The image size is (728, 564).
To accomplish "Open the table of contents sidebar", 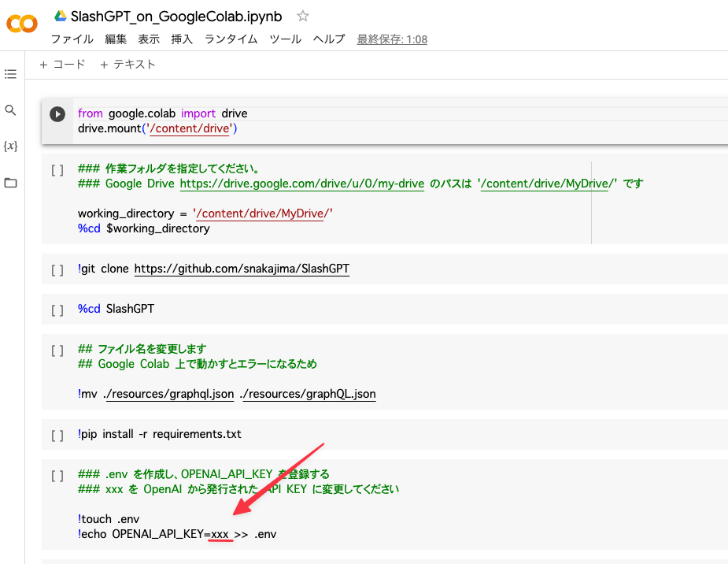I will (10, 74).
